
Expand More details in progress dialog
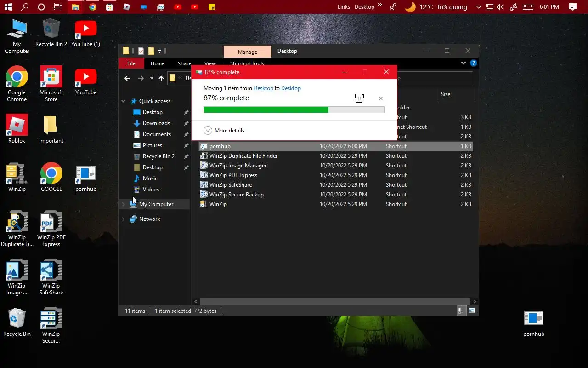pyautogui.click(x=224, y=131)
